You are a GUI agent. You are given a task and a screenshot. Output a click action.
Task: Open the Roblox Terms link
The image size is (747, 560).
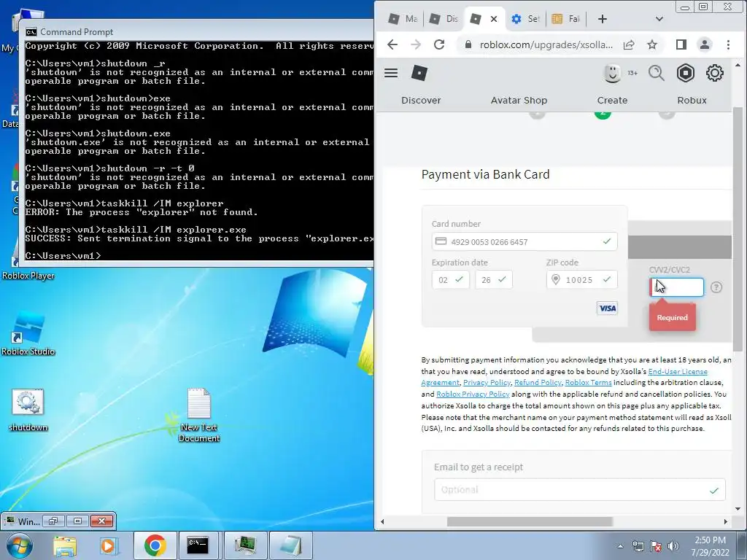click(x=588, y=382)
